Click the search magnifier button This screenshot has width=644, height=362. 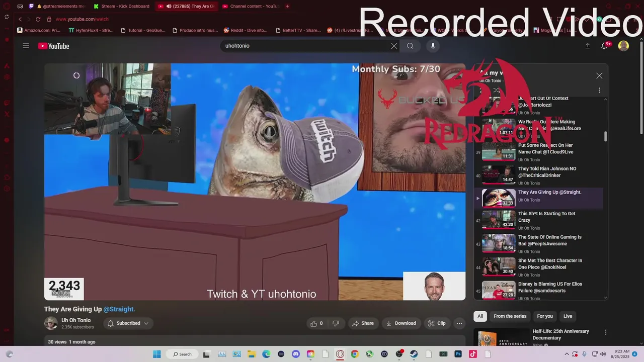tap(410, 46)
